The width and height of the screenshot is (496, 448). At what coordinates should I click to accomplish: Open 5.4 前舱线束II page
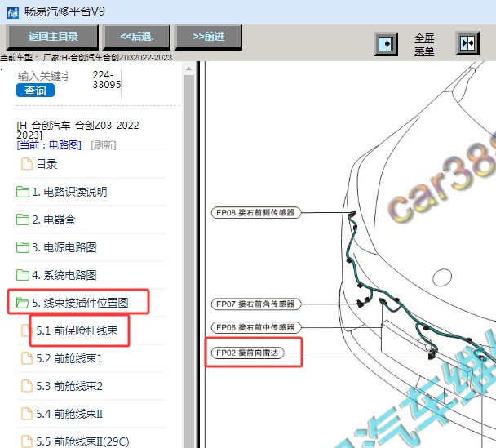pos(69,414)
